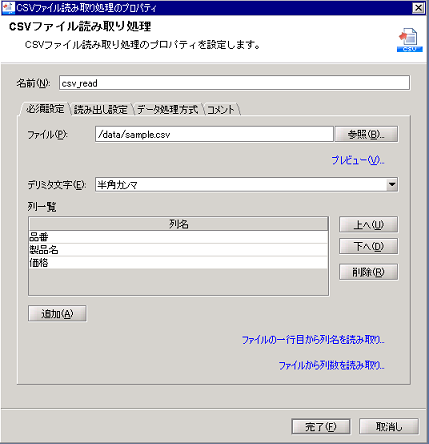Viewport: 429px width, 444px height.
Task: Click the title bar application icon
Action: point(8,8)
